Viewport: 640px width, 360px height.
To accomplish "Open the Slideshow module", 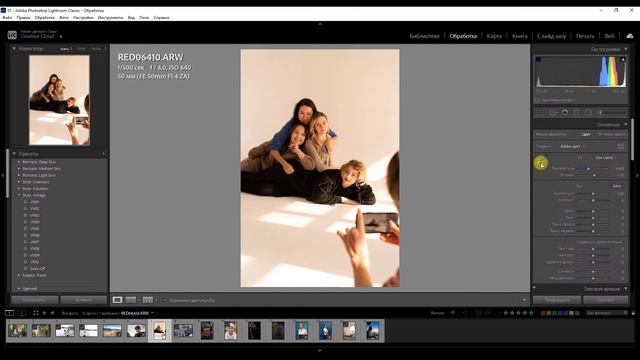I will coord(551,36).
